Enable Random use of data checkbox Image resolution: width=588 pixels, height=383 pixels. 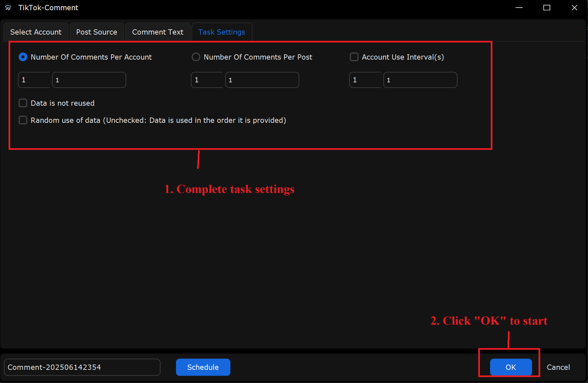coord(23,120)
